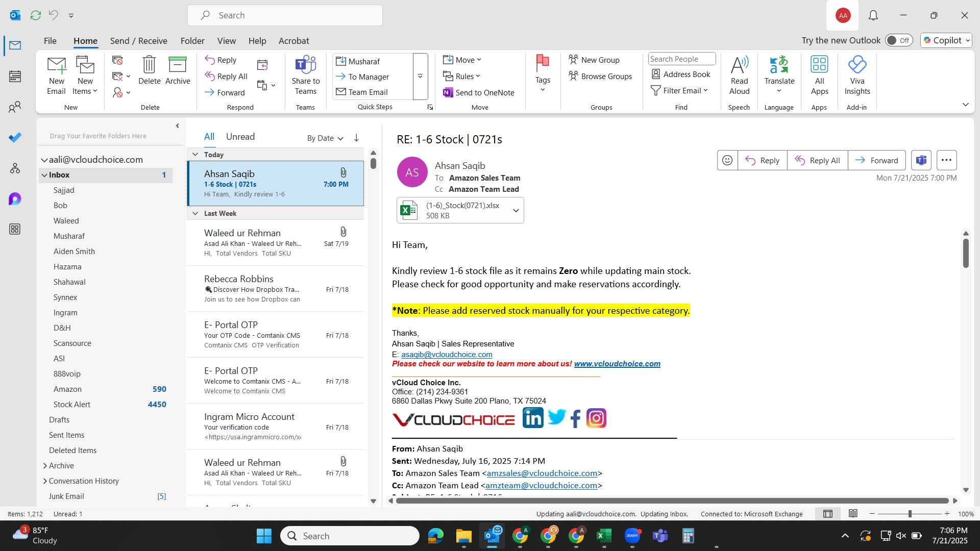Collapse the Today group header
980x551 pixels.
[x=195, y=154]
